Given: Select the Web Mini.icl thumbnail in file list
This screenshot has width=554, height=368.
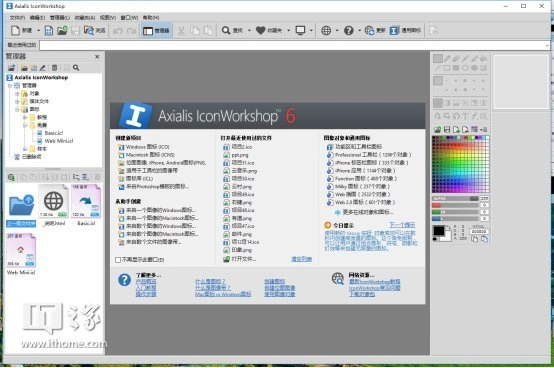Looking at the screenshot, I should [x=21, y=255].
